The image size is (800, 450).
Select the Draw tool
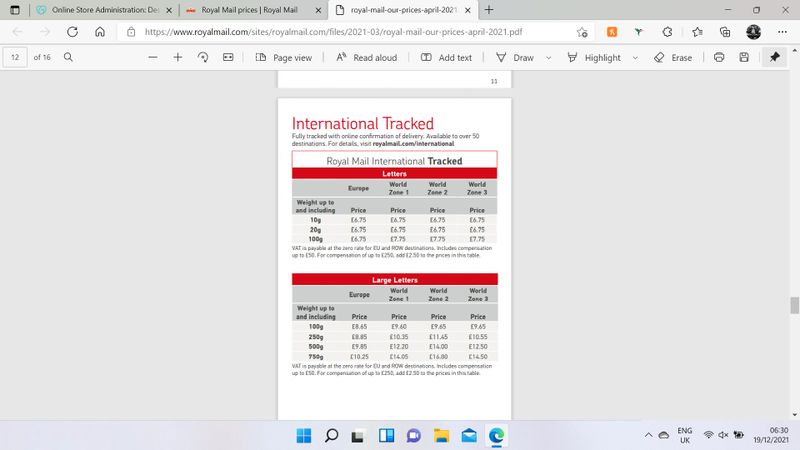pos(515,58)
